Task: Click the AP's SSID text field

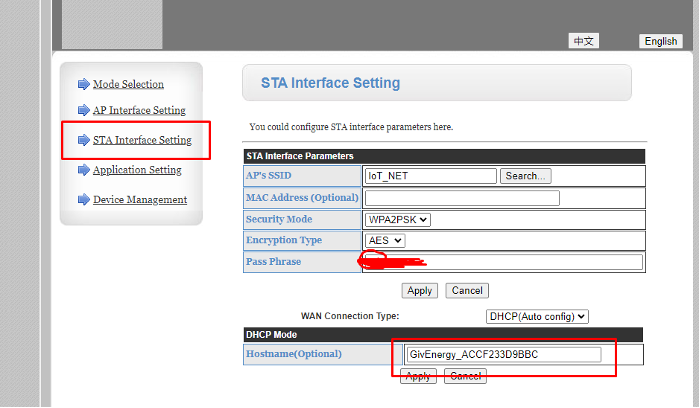Action: point(431,176)
